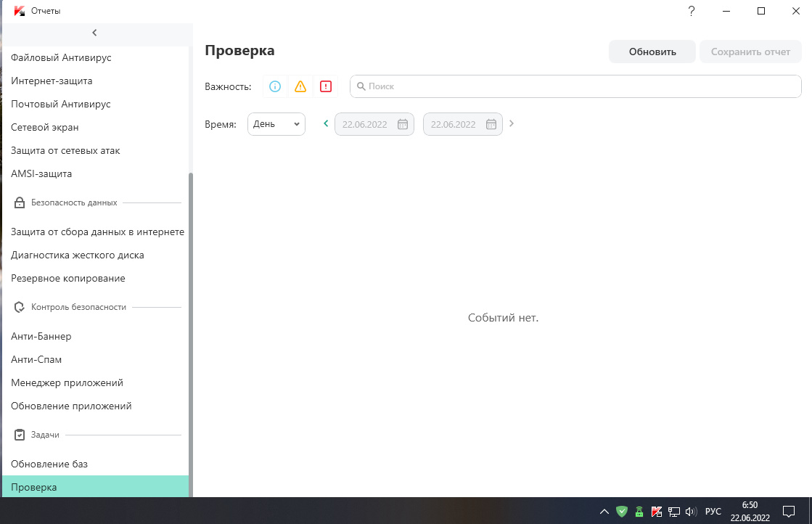Open the start date calendar picker icon
The width and height of the screenshot is (812, 524).
[x=403, y=124]
